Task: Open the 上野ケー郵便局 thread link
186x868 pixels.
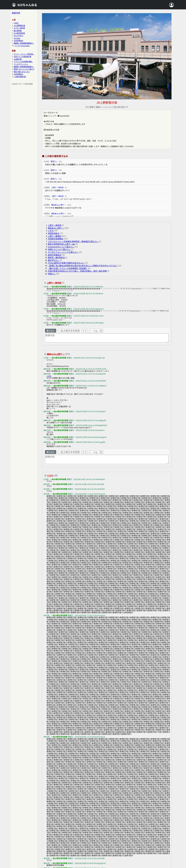Action: click(x=55, y=236)
